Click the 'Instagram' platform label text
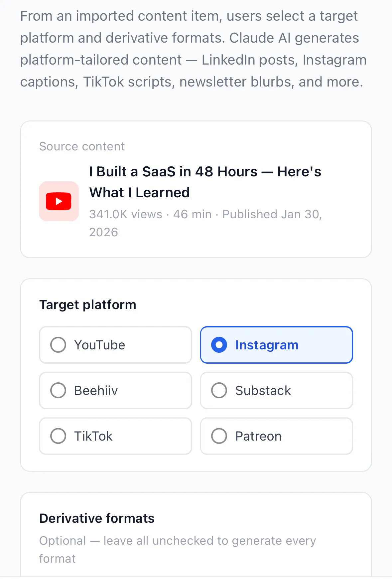The width and height of the screenshot is (392, 579). [267, 345]
